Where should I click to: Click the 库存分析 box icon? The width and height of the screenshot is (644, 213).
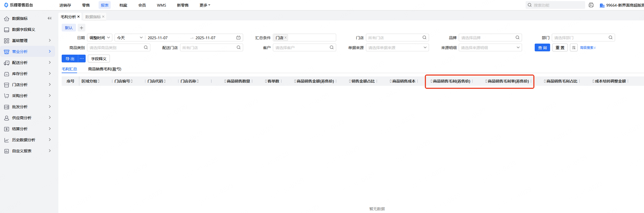tap(7, 74)
